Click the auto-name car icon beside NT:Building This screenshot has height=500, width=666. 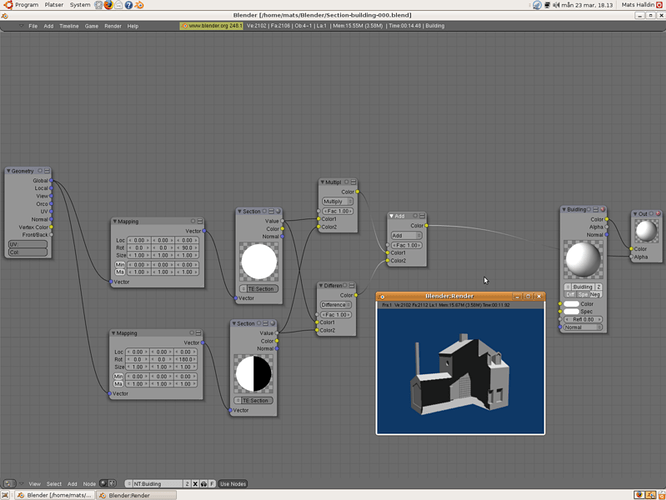coord(203,483)
